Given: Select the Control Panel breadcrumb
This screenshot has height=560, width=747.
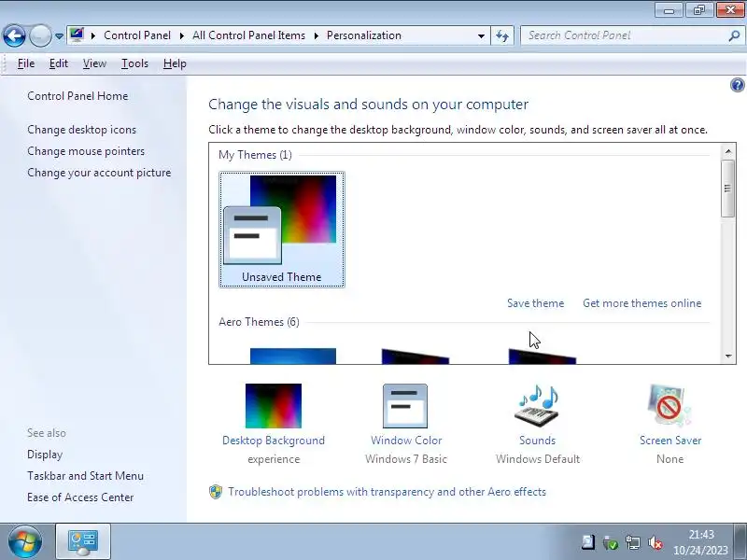Looking at the screenshot, I should 137,35.
